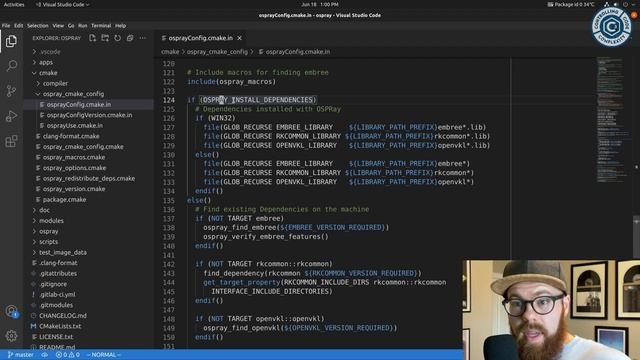Click cmake breadcrumb segment
Image resolution: width=640 pixels, height=360 pixels.
(170, 52)
